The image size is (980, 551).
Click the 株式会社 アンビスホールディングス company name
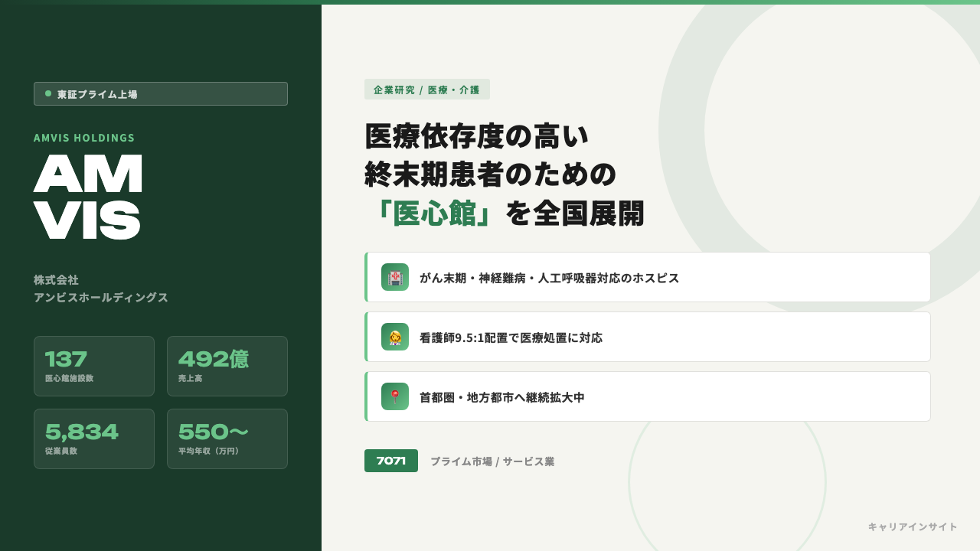pyautogui.click(x=101, y=289)
